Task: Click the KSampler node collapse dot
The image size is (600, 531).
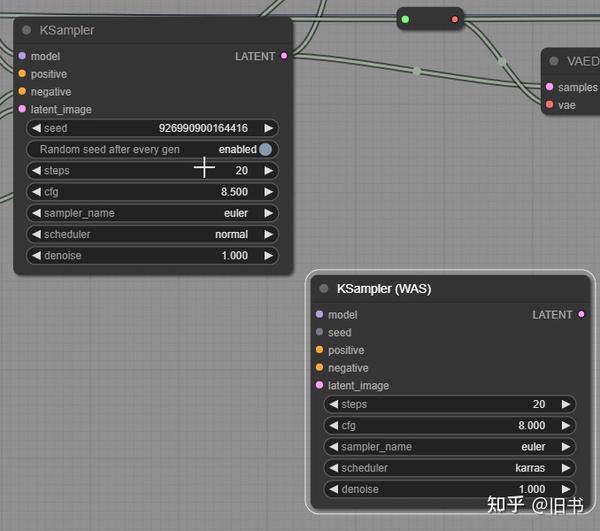Action: pos(26,30)
